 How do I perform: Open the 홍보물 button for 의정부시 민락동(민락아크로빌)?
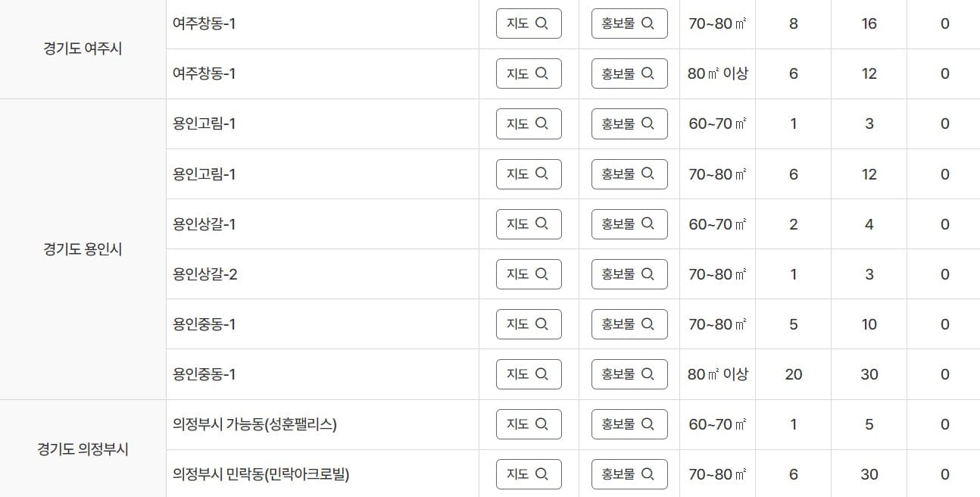click(x=629, y=474)
